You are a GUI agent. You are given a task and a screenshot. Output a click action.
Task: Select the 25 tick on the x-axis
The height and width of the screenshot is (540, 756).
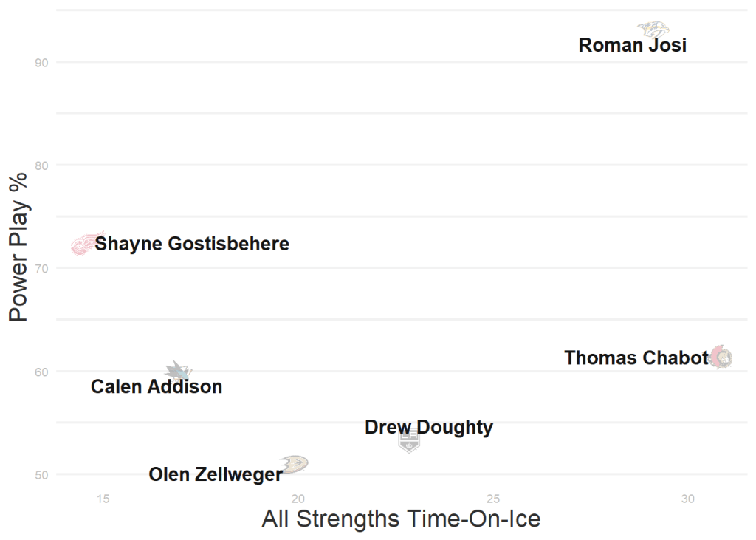click(493, 499)
